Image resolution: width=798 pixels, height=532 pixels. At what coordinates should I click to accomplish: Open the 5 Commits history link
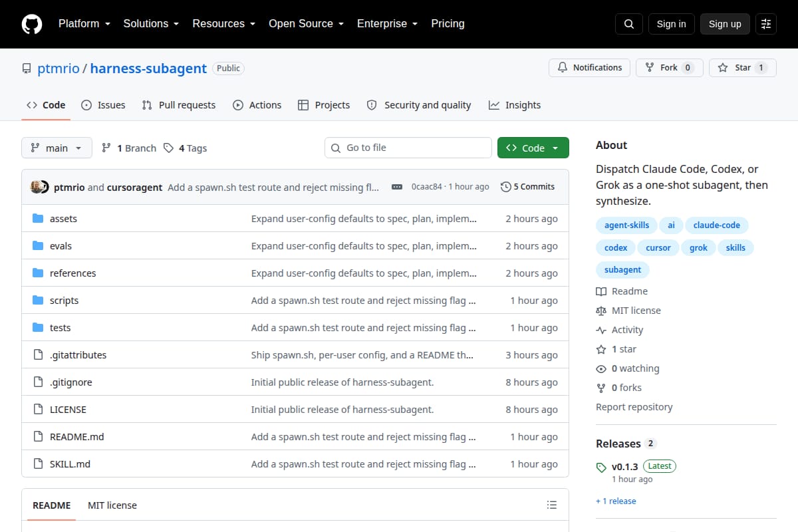coord(527,187)
